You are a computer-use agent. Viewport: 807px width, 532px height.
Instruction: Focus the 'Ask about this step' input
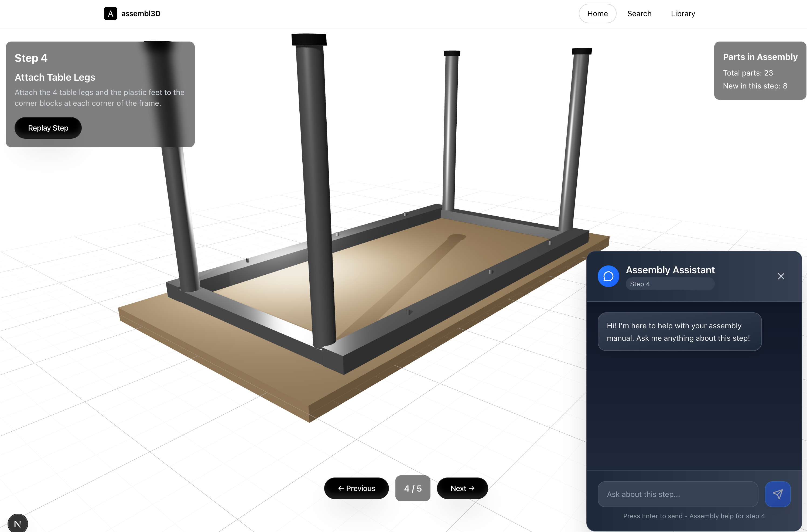pos(678,494)
